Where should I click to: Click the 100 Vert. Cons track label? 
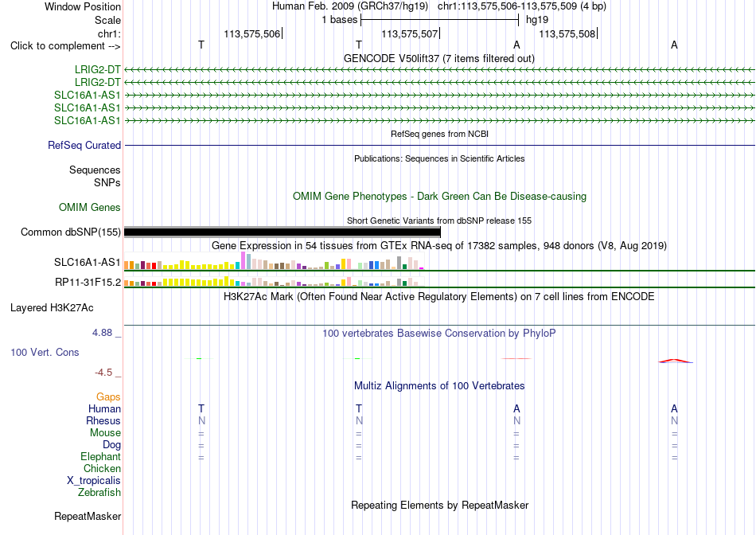click(45, 352)
